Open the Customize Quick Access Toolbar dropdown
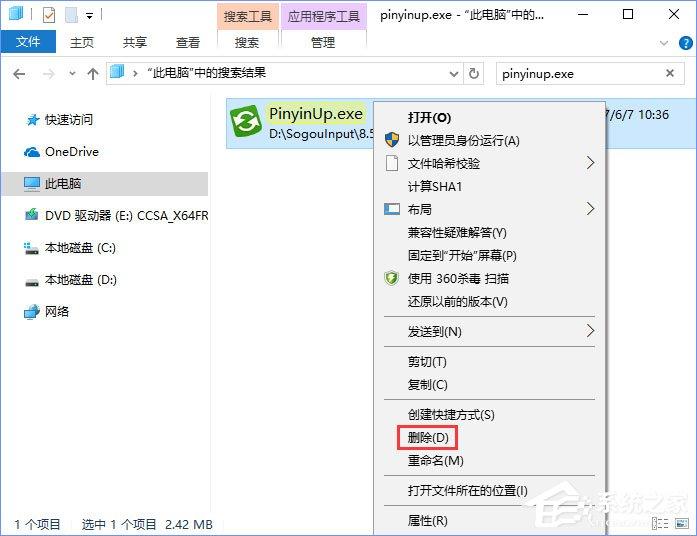Viewport: 697px width, 536px height. click(x=89, y=16)
